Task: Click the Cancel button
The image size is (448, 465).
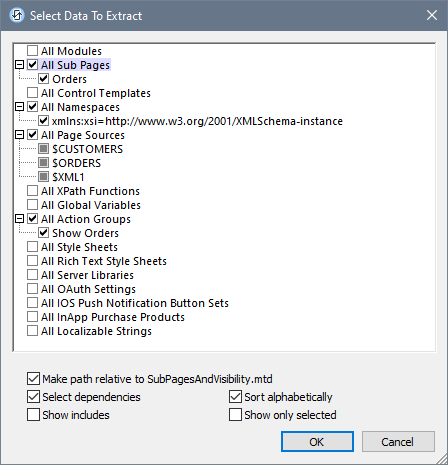Action: point(398,442)
